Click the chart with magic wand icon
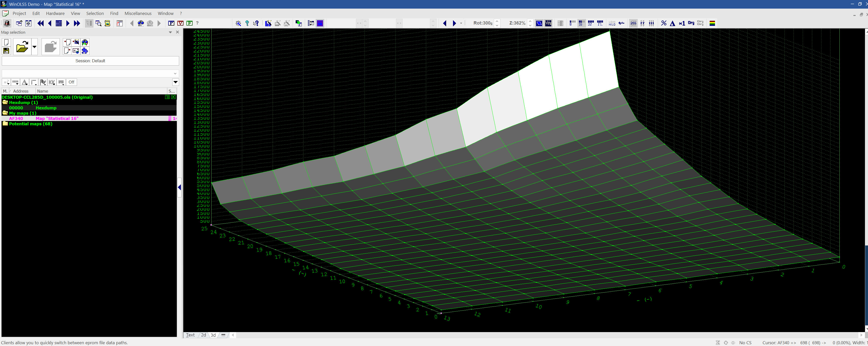 pyautogui.click(x=268, y=23)
